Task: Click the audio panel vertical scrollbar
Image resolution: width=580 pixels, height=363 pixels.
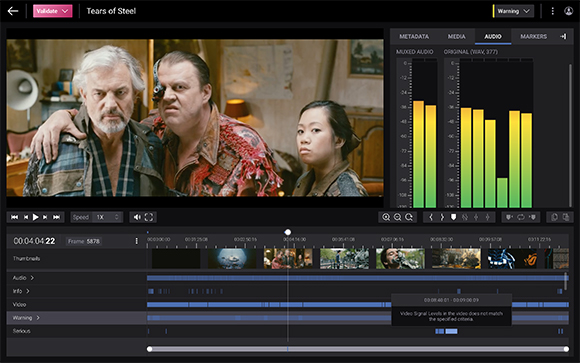Action: (x=570, y=135)
